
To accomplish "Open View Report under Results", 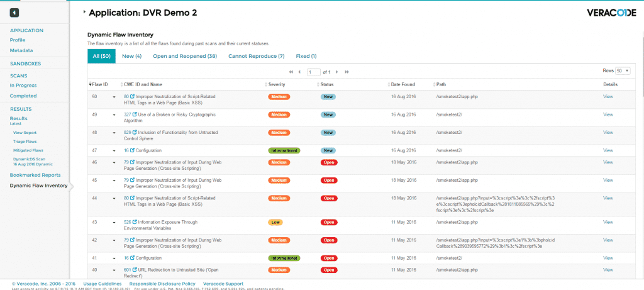I will pyautogui.click(x=25, y=133).
